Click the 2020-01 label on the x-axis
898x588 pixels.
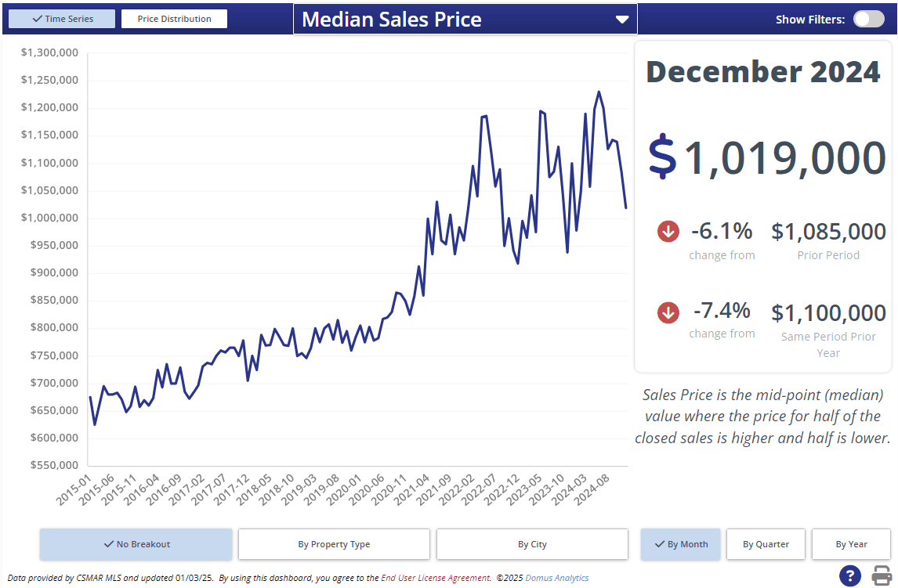(x=347, y=490)
